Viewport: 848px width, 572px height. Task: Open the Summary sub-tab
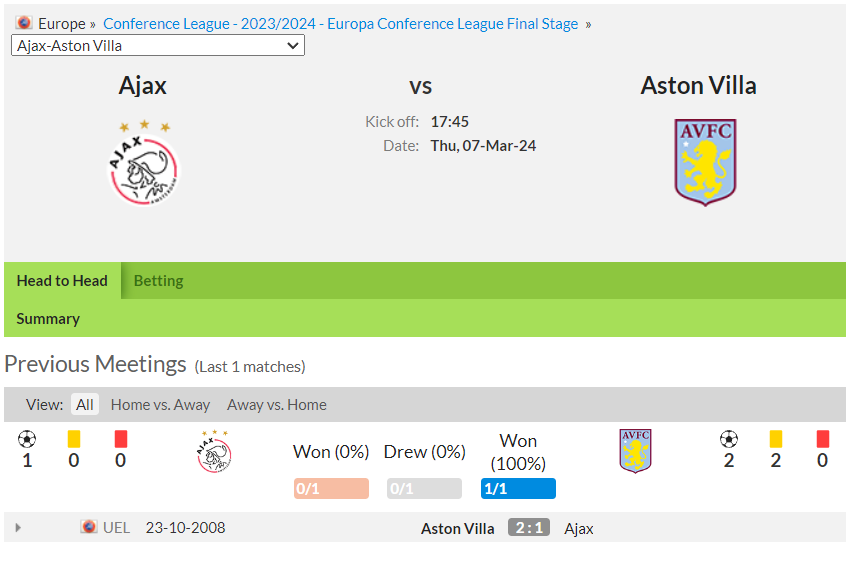click(48, 318)
